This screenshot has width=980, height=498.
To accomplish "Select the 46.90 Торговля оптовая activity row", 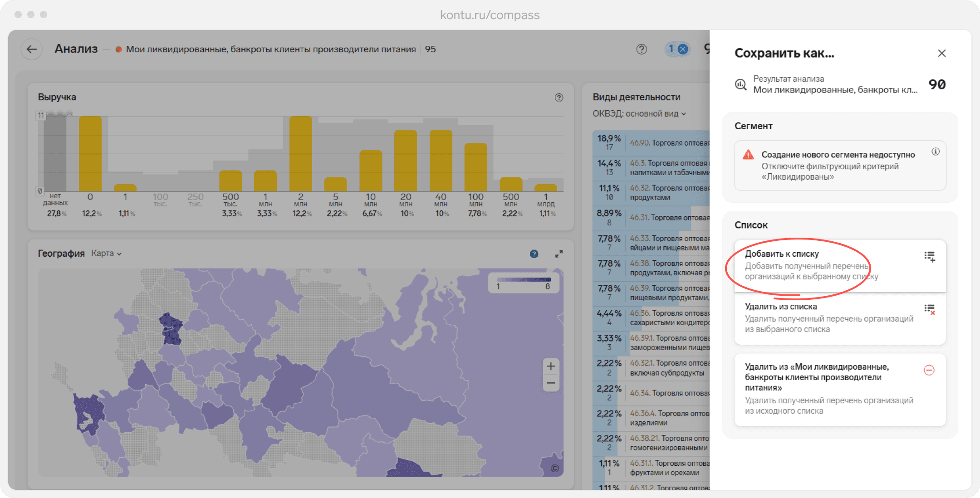I will coord(652,143).
